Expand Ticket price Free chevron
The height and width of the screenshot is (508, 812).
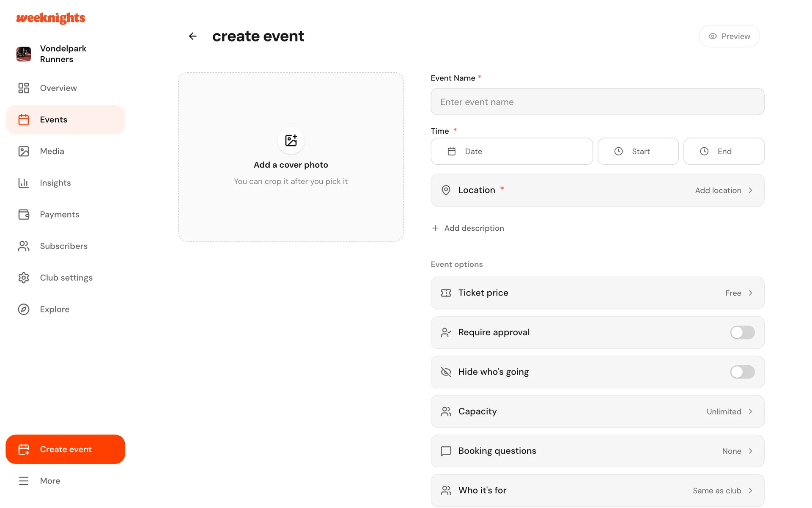pos(751,293)
